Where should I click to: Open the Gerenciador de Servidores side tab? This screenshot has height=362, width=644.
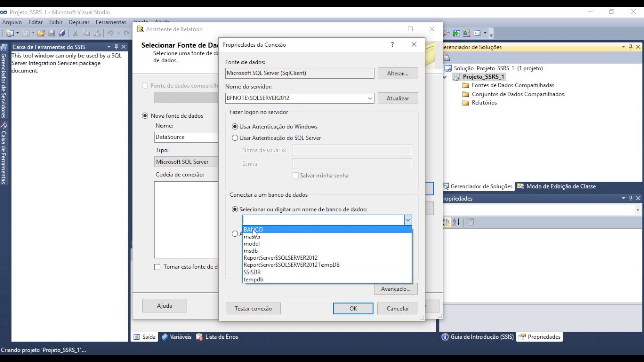(4, 80)
